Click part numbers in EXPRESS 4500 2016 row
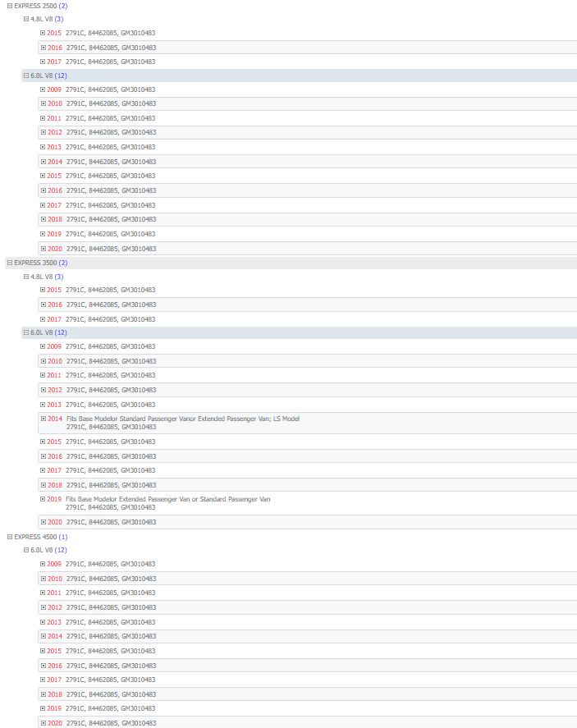 (111, 666)
